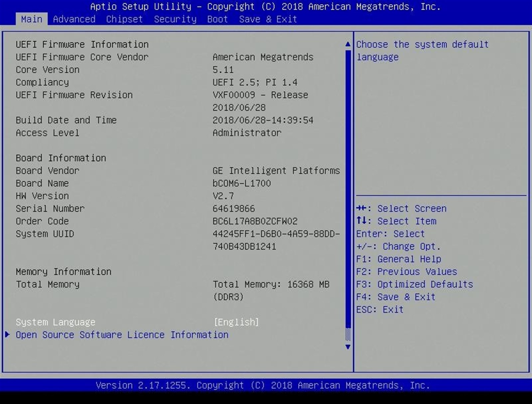Click the 5.11 core version value

click(x=223, y=69)
